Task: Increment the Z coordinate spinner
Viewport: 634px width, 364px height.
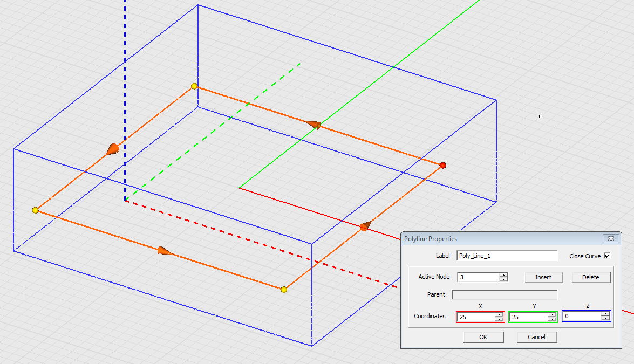Action: [x=605, y=314]
